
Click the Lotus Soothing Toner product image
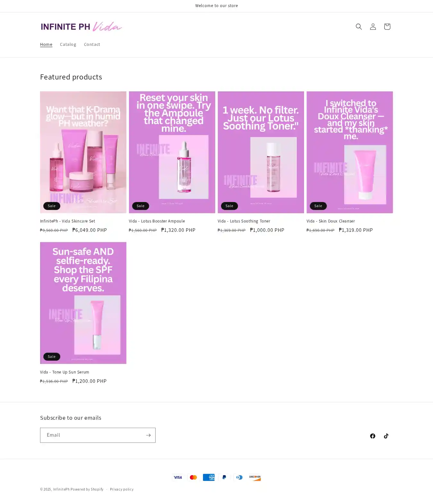[261, 152]
